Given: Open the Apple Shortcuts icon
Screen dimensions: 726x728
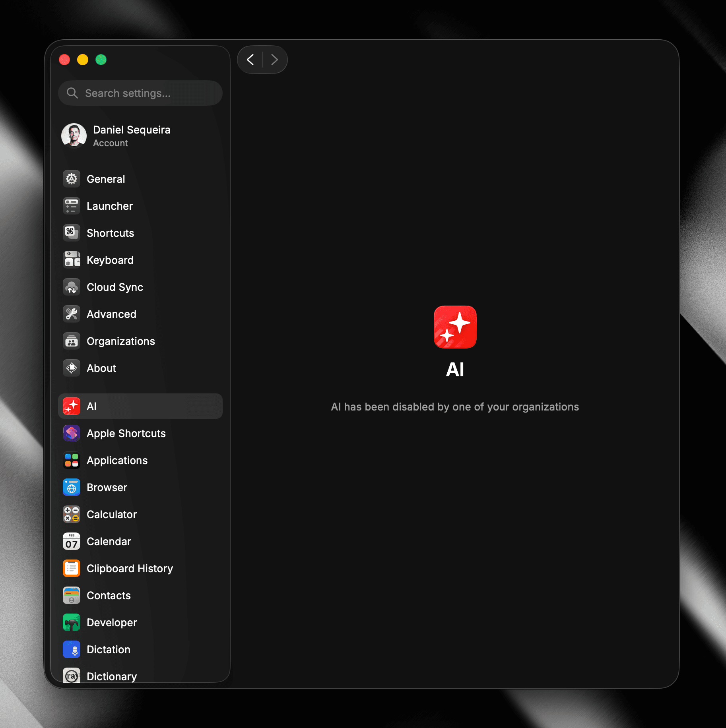Looking at the screenshot, I should pyautogui.click(x=72, y=434).
